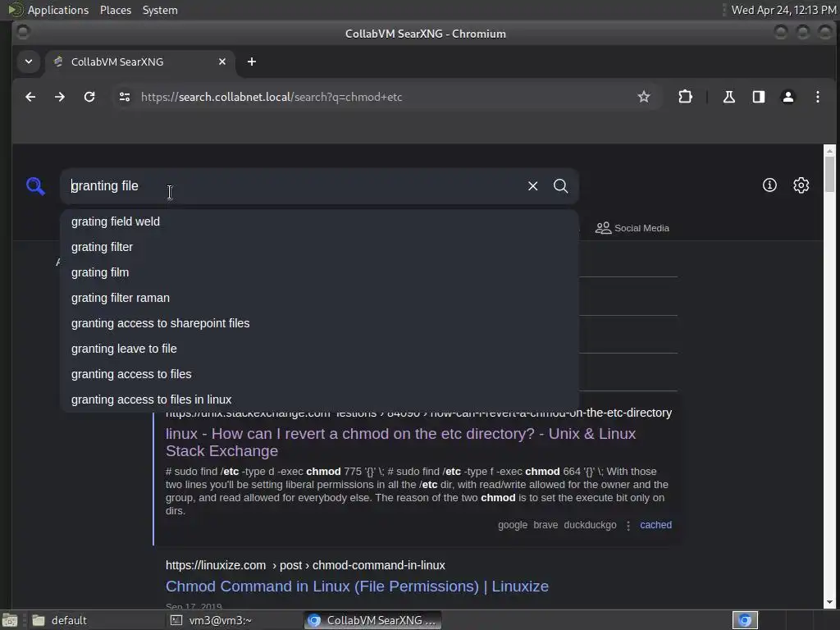This screenshot has width=840, height=630.
Task: Open the Social Media category tab
Action: pos(632,228)
